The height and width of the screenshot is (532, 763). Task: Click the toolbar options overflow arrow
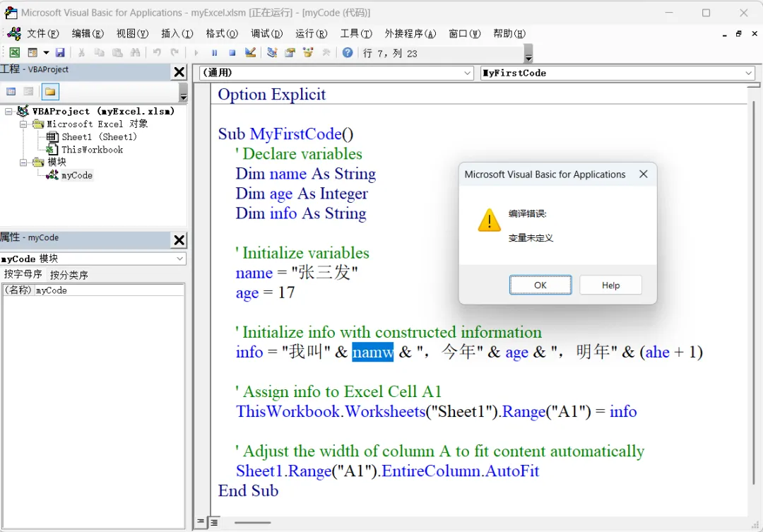pos(528,54)
